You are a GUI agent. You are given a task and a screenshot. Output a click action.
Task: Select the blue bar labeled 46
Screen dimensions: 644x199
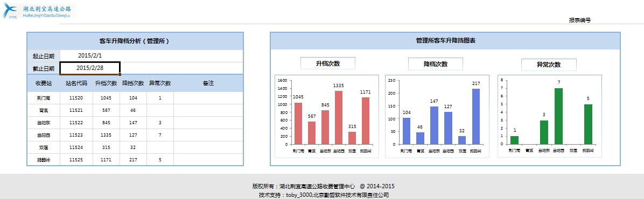tap(420, 138)
